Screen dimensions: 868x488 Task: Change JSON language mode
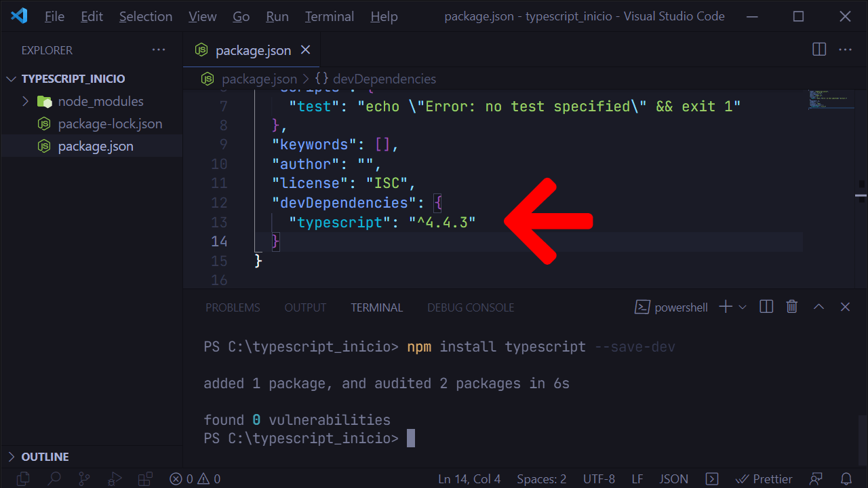(x=674, y=479)
